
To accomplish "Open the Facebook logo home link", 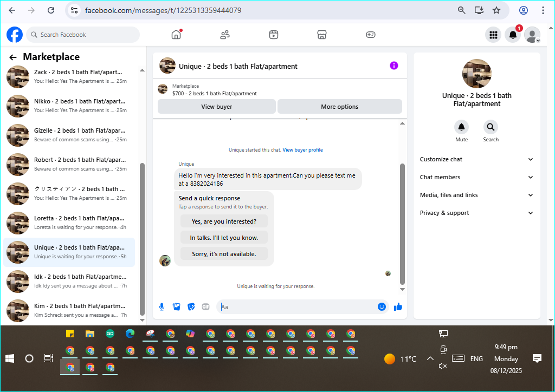I will click(15, 35).
